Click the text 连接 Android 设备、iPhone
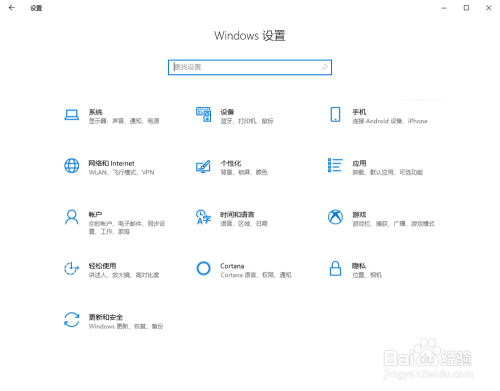 (x=390, y=121)
